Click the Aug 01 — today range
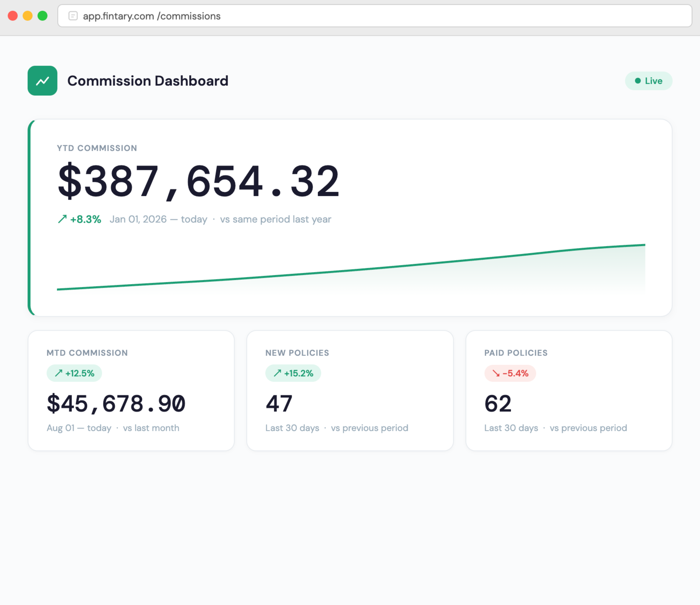The image size is (700, 605). 79,428
